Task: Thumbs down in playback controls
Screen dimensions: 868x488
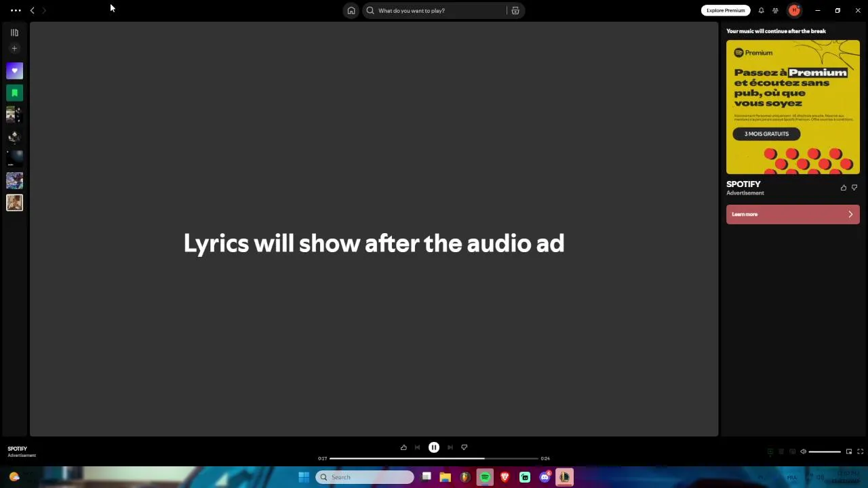Action: click(465, 447)
